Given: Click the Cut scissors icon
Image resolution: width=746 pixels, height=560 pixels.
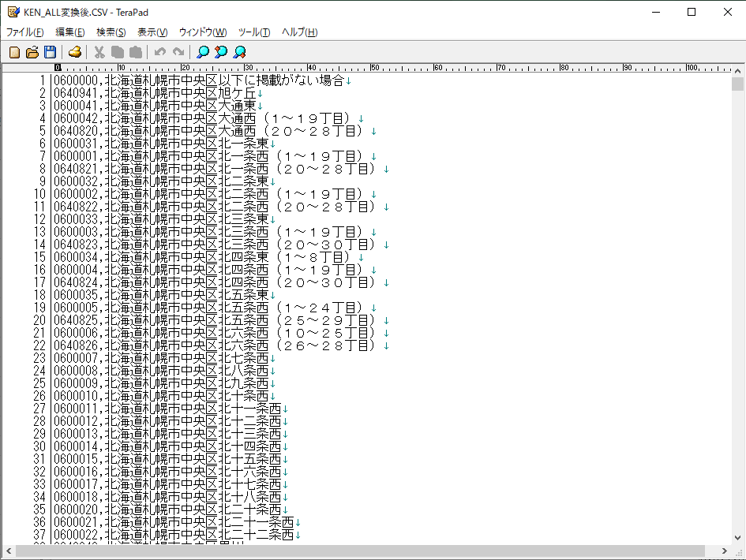Looking at the screenshot, I should (x=99, y=52).
